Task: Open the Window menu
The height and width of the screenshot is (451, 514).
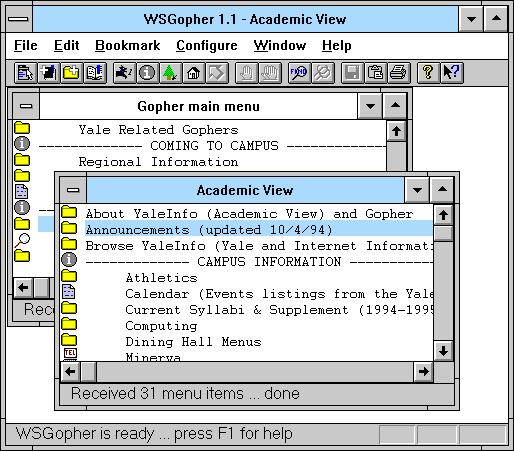Action: pyautogui.click(x=280, y=45)
